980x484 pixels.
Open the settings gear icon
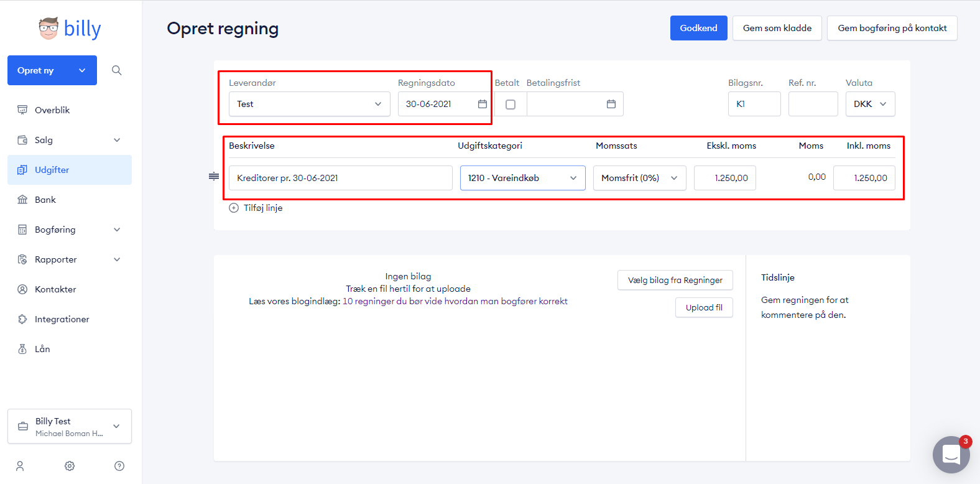70,466
